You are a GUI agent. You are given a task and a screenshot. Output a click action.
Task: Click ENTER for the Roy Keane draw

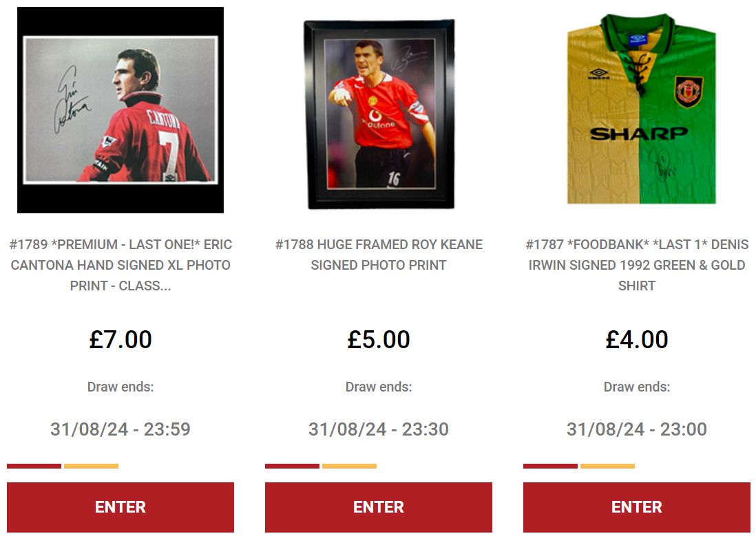point(379,507)
